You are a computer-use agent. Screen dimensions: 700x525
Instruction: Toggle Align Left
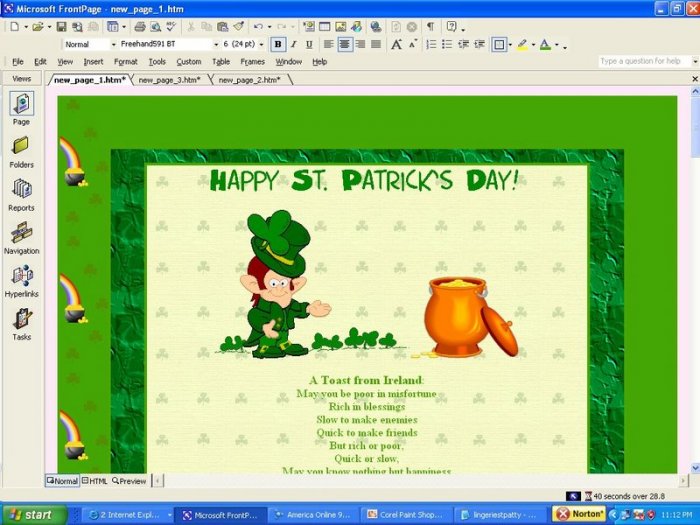(329, 44)
